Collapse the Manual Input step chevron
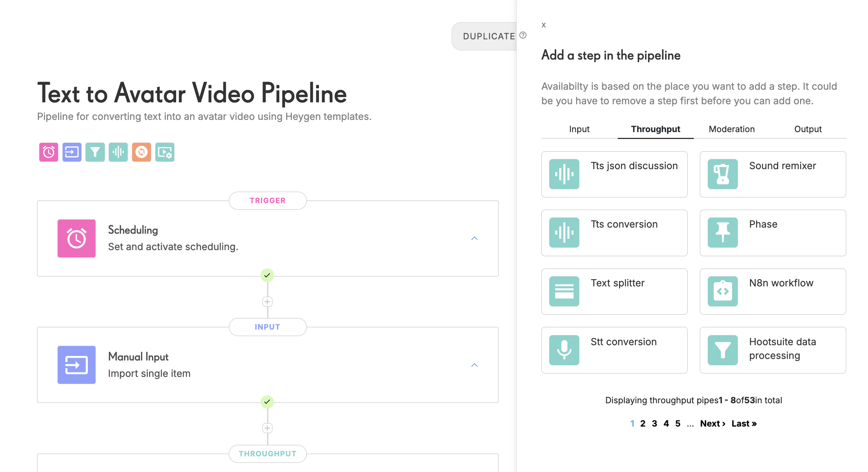The width and height of the screenshot is (868, 472). [x=474, y=365]
